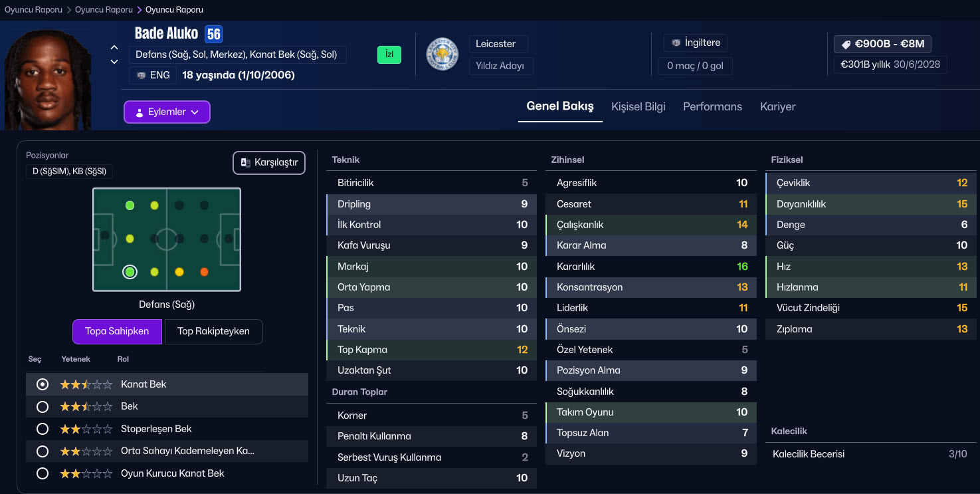Click the İngiltere flag icon
Image resolution: width=980 pixels, height=494 pixels.
(676, 43)
